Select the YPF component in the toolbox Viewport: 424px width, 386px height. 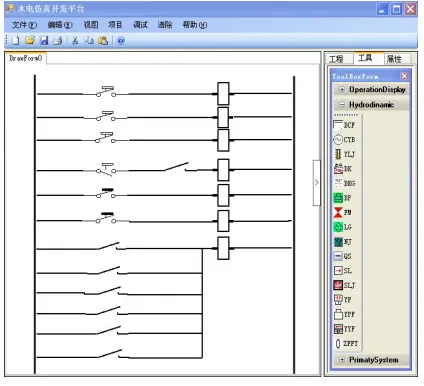pyautogui.click(x=344, y=314)
